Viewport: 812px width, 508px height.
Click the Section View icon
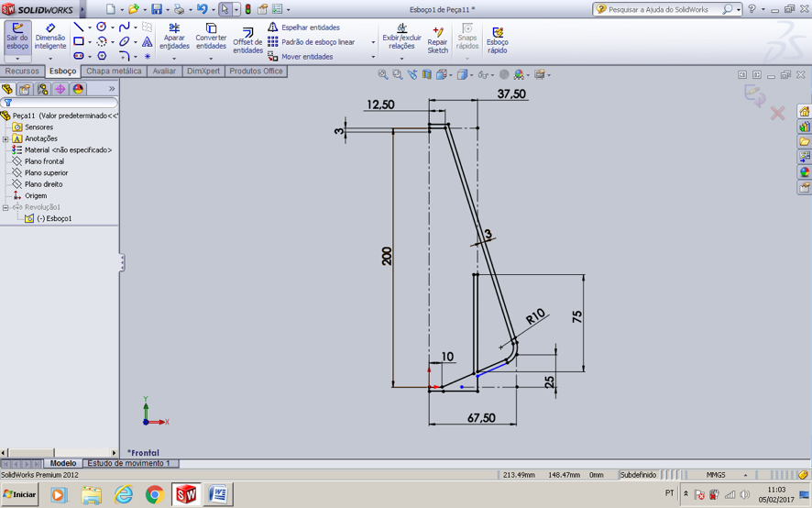tap(427, 74)
